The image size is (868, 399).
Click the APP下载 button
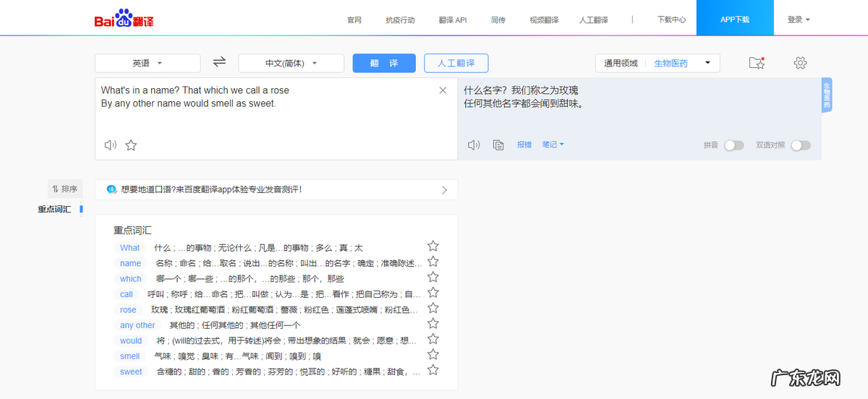tap(735, 17)
